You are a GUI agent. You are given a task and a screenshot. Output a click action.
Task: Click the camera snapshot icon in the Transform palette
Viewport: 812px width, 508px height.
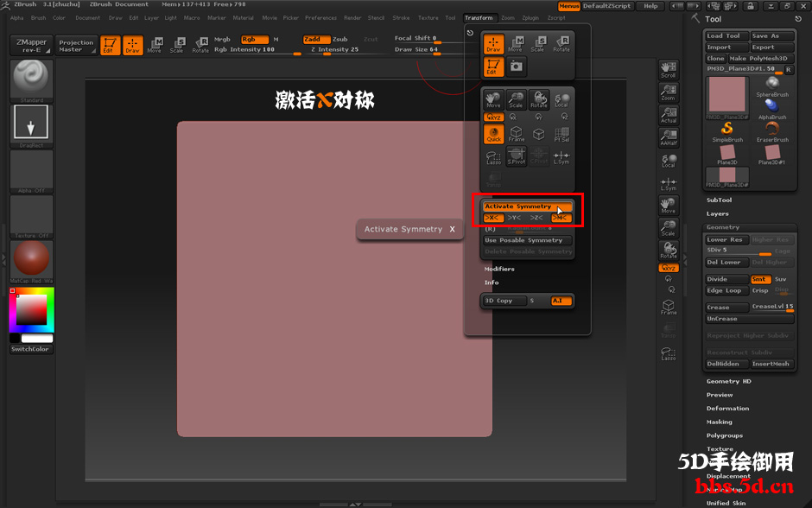click(517, 67)
